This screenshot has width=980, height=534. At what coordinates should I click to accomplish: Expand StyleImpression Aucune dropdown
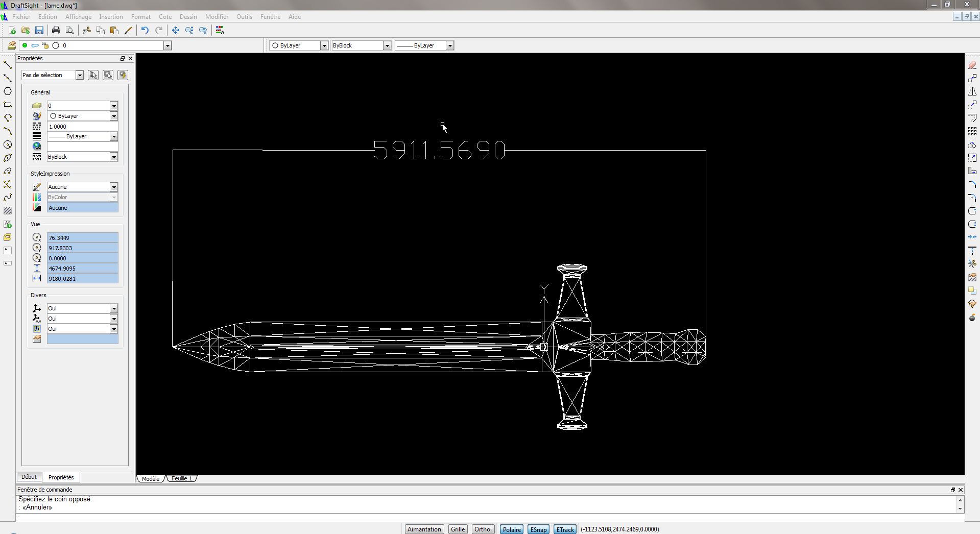pyautogui.click(x=114, y=187)
